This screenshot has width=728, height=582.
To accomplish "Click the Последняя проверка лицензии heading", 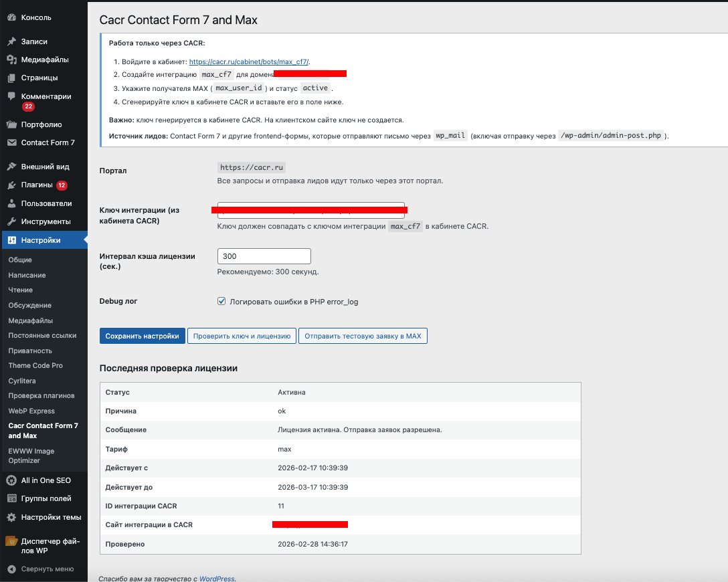I will (x=169, y=368).
